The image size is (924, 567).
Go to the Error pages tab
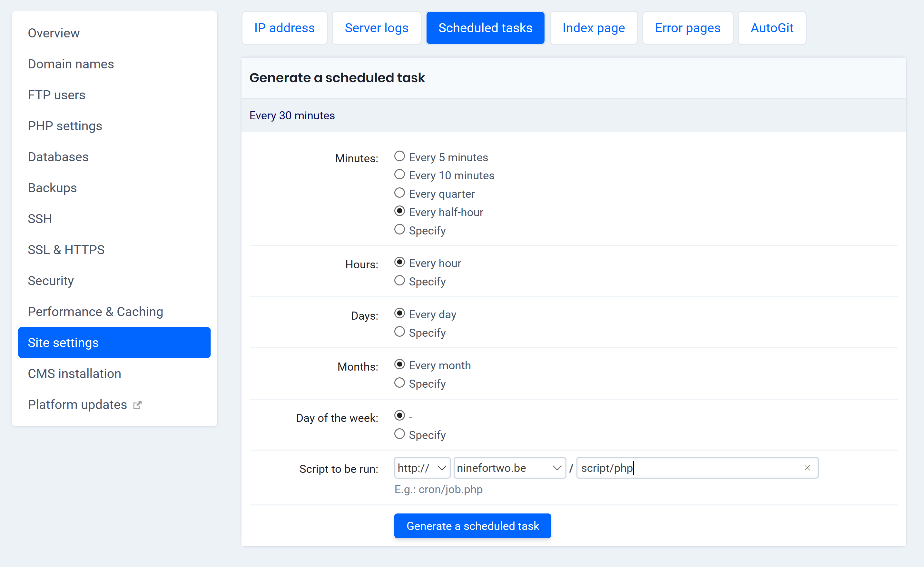tap(687, 28)
